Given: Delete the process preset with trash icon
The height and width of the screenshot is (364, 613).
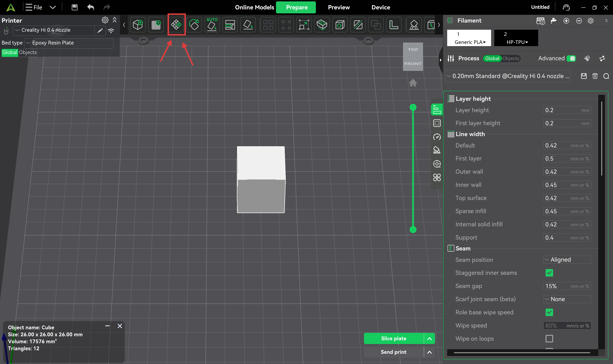Looking at the screenshot, I should (x=595, y=76).
